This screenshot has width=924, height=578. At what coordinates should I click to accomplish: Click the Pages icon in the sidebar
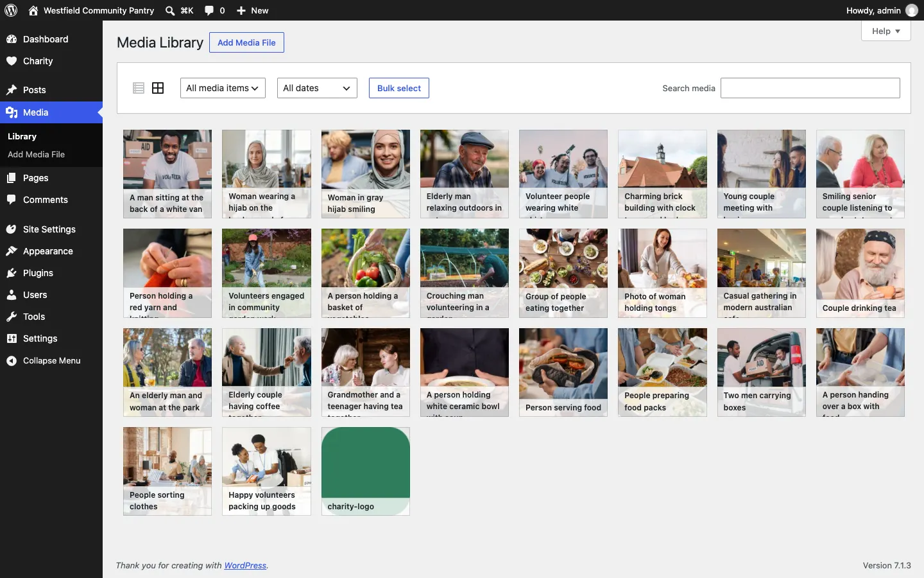click(12, 178)
